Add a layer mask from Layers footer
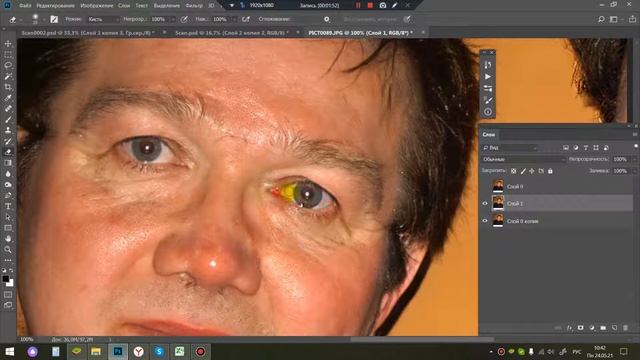The image size is (640, 360). click(x=580, y=328)
